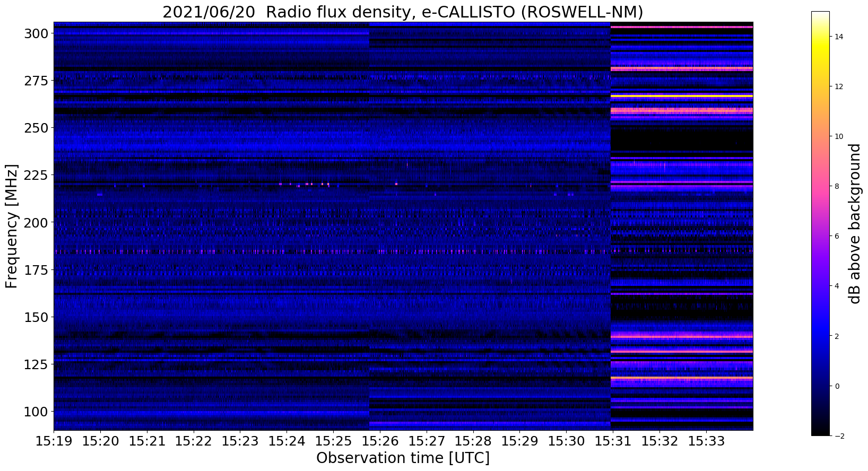Click the colorbar tick label −2
This screenshot has height=471, width=868.
839,435
